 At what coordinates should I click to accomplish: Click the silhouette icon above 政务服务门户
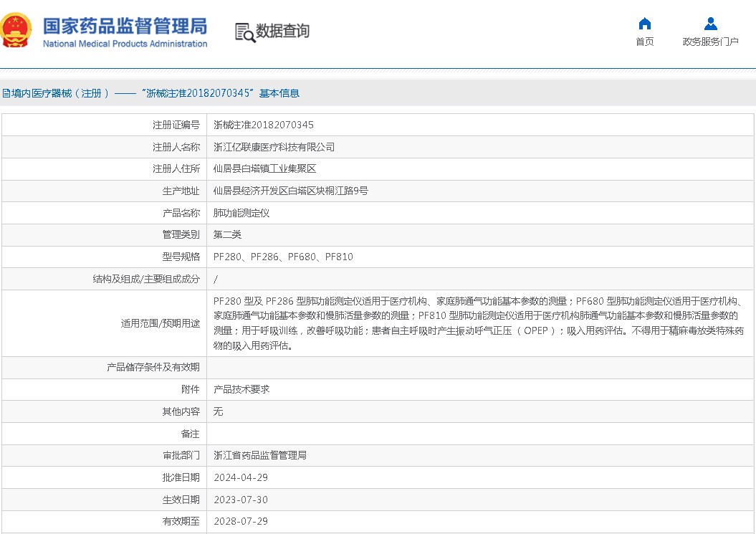point(709,22)
